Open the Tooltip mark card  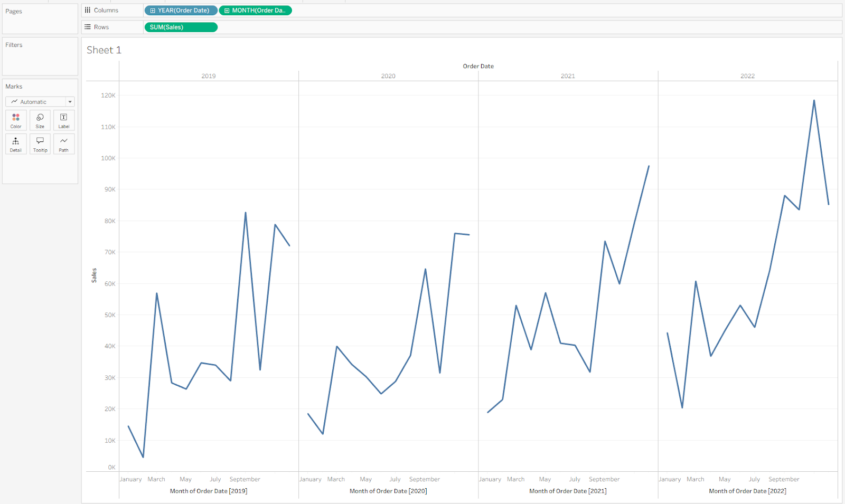click(40, 144)
